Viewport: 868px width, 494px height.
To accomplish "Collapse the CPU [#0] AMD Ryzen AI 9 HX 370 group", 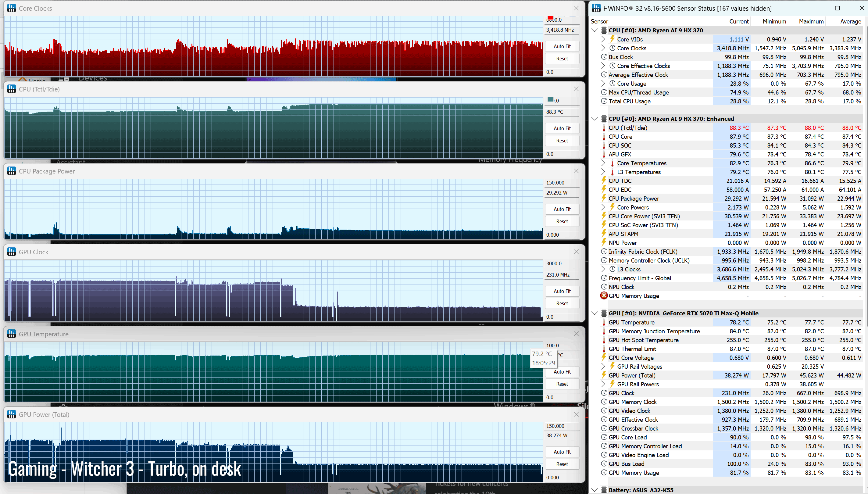I will coord(594,30).
